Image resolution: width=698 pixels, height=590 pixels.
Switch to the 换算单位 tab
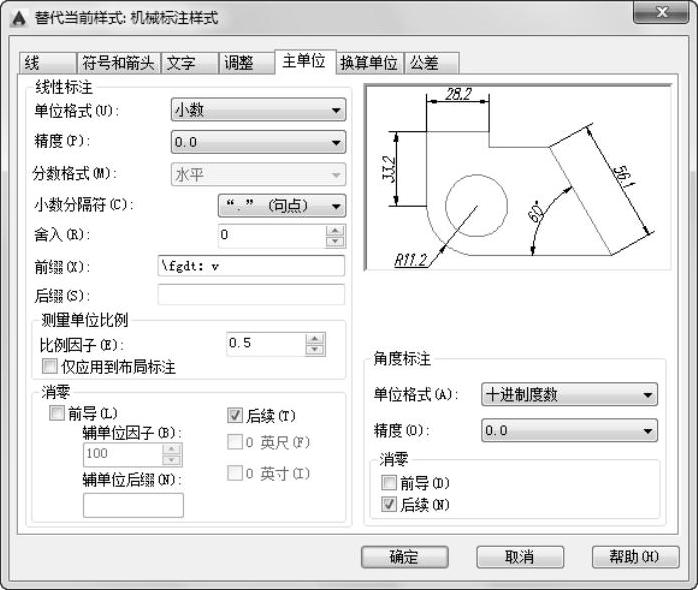click(x=369, y=63)
